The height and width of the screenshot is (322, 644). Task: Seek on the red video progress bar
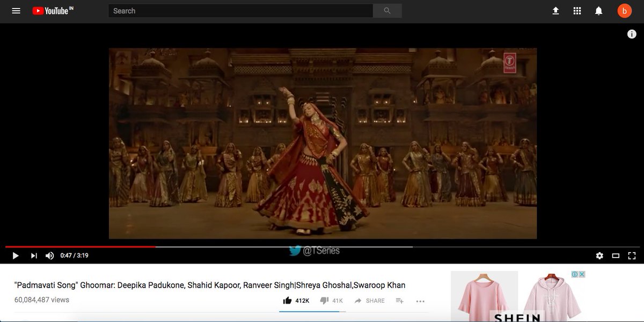322,247
